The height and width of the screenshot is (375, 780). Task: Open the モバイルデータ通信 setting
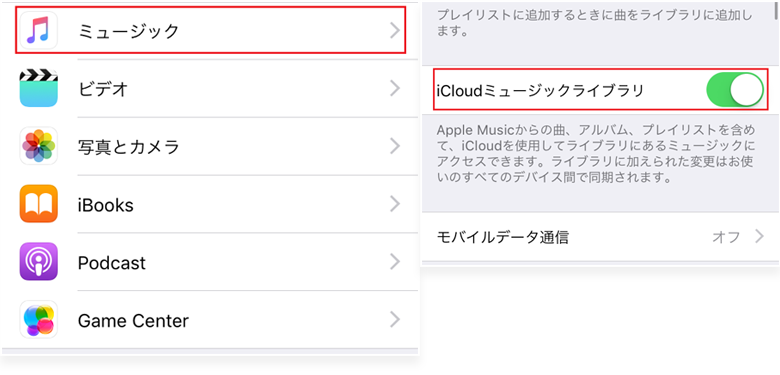(600, 237)
